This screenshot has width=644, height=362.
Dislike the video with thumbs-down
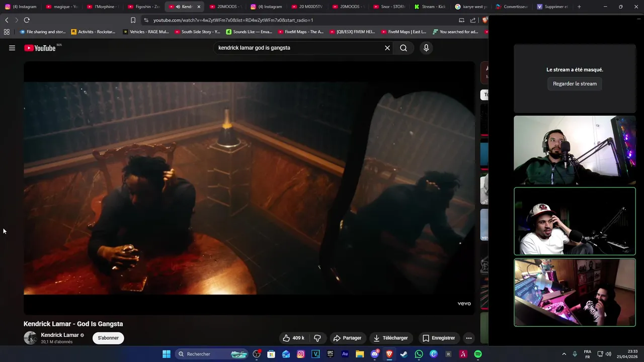(x=317, y=338)
